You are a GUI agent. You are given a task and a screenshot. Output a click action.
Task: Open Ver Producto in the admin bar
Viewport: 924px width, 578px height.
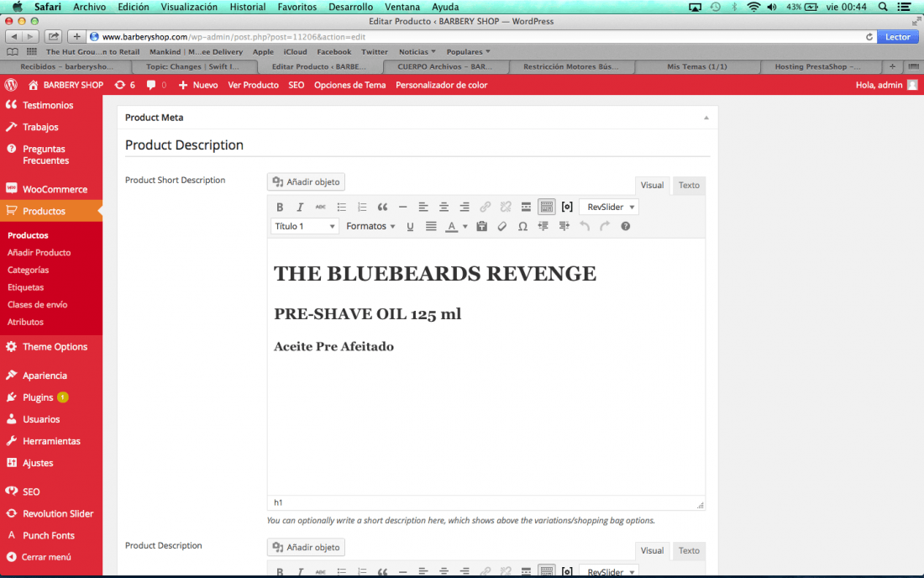[x=254, y=85]
